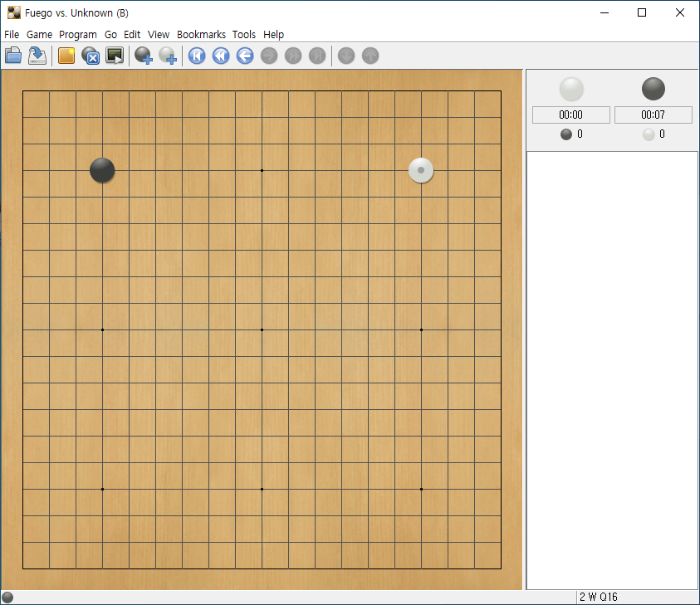Click the Open file toolbar icon
This screenshot has height=605, width=700.
click(x=13, y=56)
